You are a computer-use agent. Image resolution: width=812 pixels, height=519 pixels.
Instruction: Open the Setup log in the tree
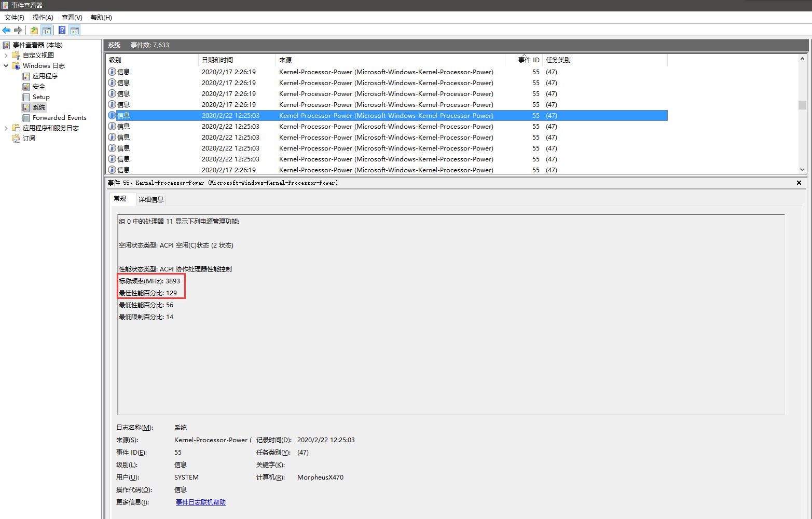(41, 97)
